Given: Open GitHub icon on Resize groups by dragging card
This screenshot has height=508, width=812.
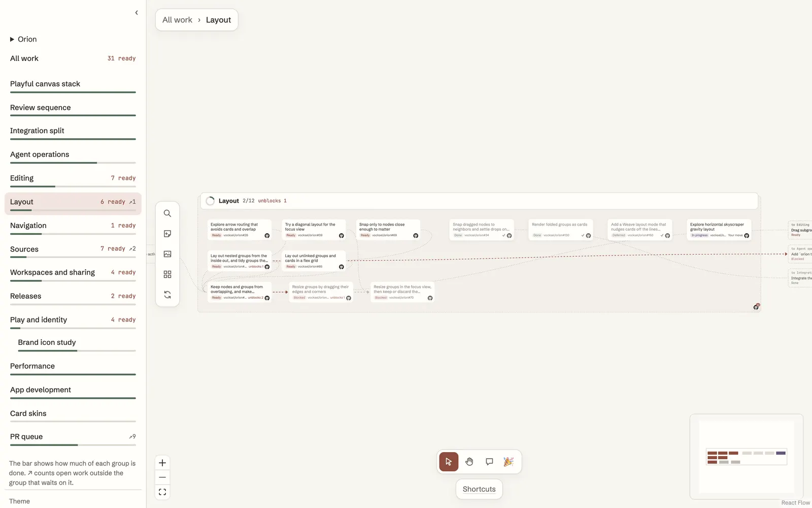Looking at the screenshot, I should point(349,298).
